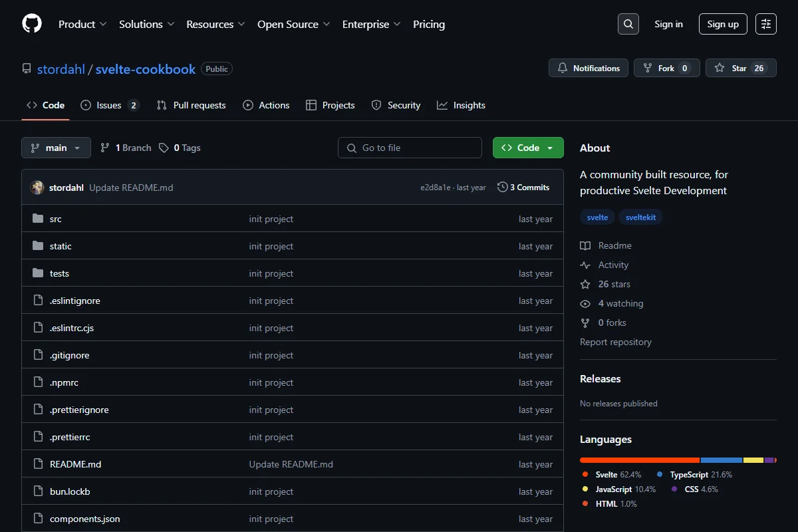Click the README.md file icon

38,464
